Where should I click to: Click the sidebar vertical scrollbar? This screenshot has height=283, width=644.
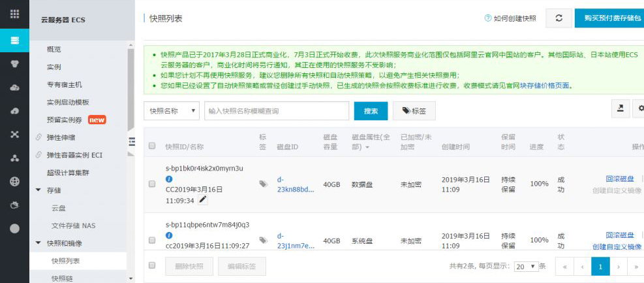tap(131, 88)
